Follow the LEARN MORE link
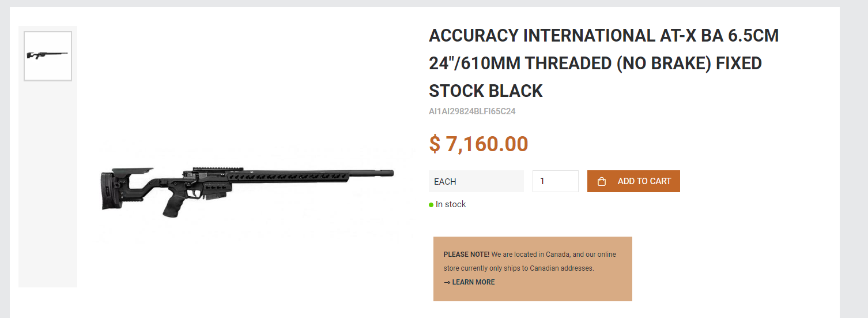This screenshot has height=318, width=868. [473, 282]
